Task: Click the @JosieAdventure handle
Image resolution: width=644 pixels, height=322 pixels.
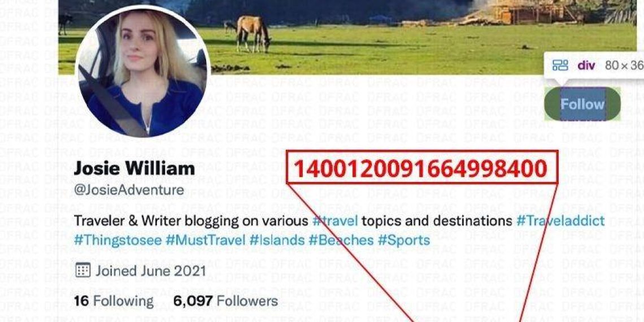Action: tap(129, 190)
